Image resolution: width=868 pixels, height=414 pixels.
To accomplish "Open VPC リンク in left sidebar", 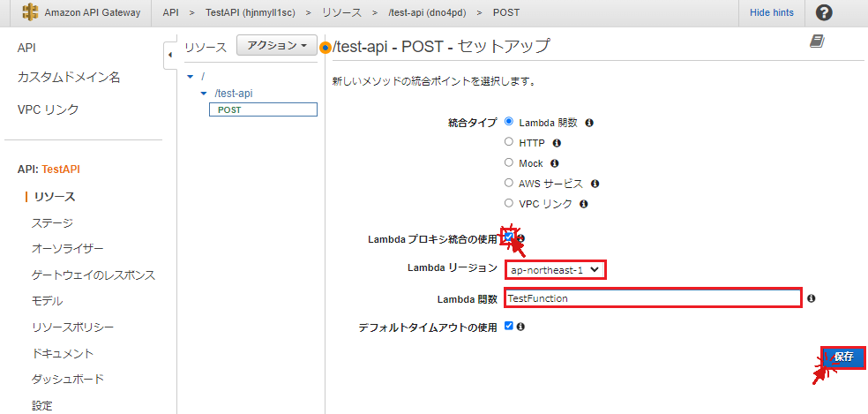I will (49, 109).
